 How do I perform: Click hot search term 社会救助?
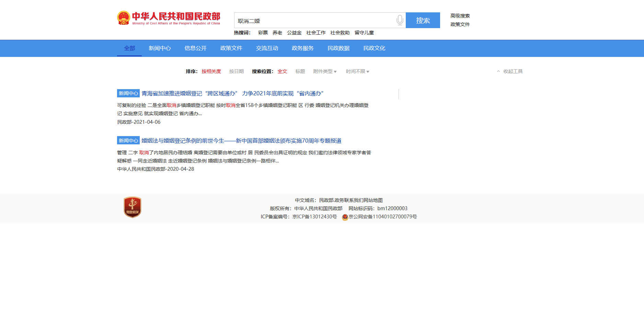point(340,33)
